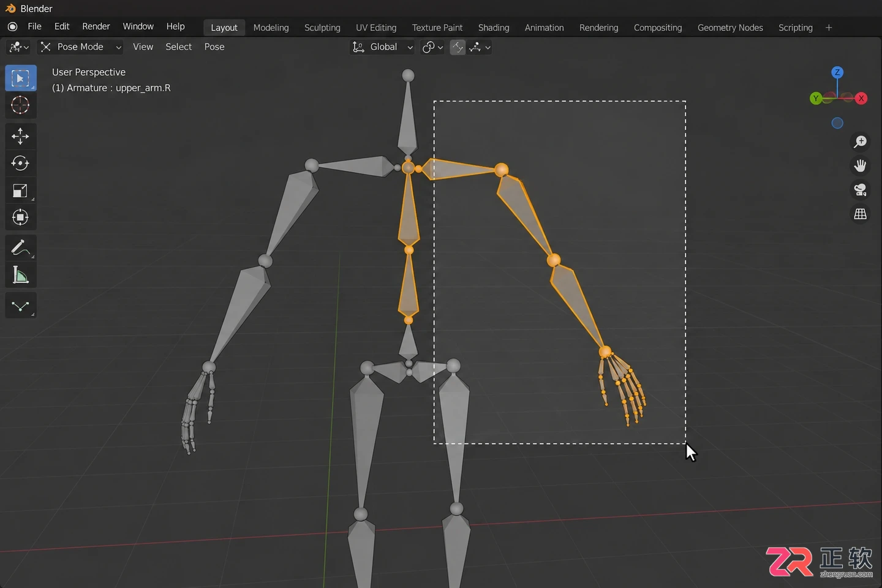Click the blue Z axis gizmo
Screen dimensions: 882x588
pos(837,72)
